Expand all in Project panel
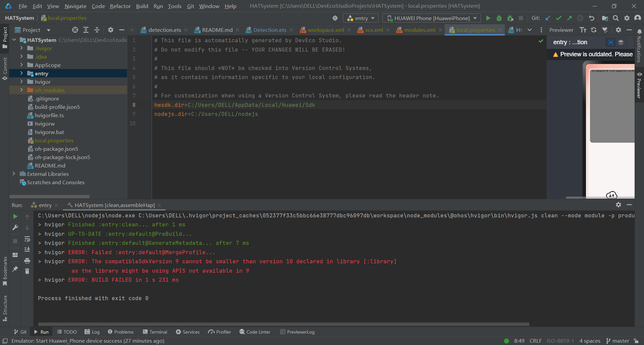Screen dimensions: 644x345 click(x=86, y=30)
